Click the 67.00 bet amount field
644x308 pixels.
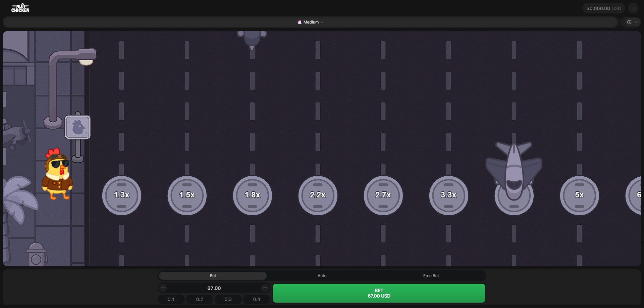[x=214, y=288]
